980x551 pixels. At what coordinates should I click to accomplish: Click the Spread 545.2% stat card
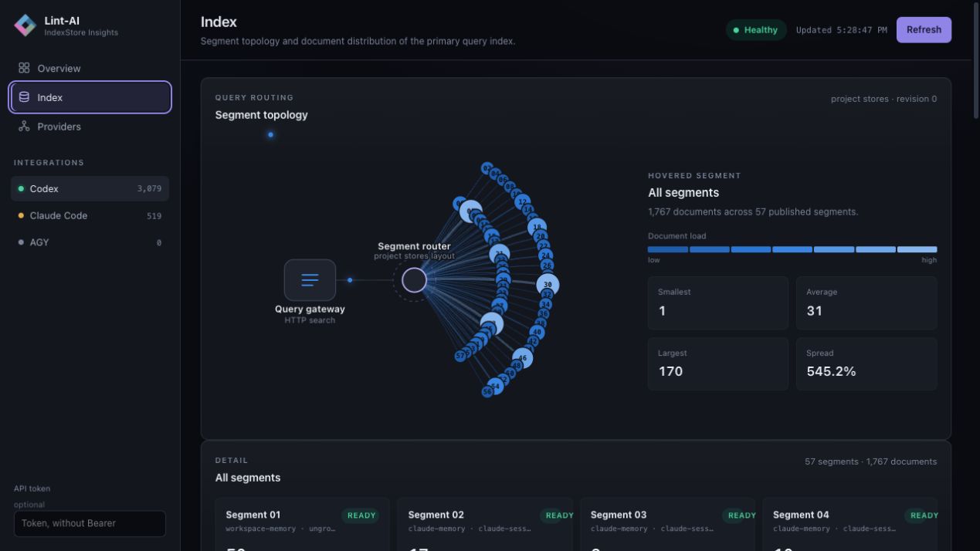point(866,363)
